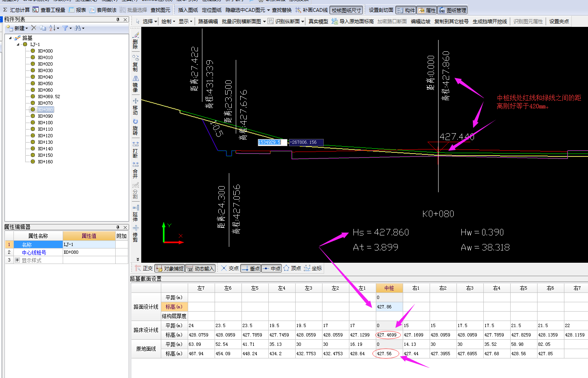
Task: Open 图纸管理 drawing management
Action: (x=452, y=10)
